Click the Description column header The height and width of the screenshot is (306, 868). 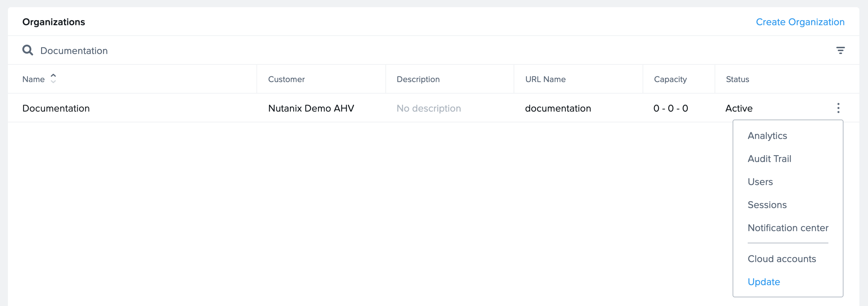[418, 79]
